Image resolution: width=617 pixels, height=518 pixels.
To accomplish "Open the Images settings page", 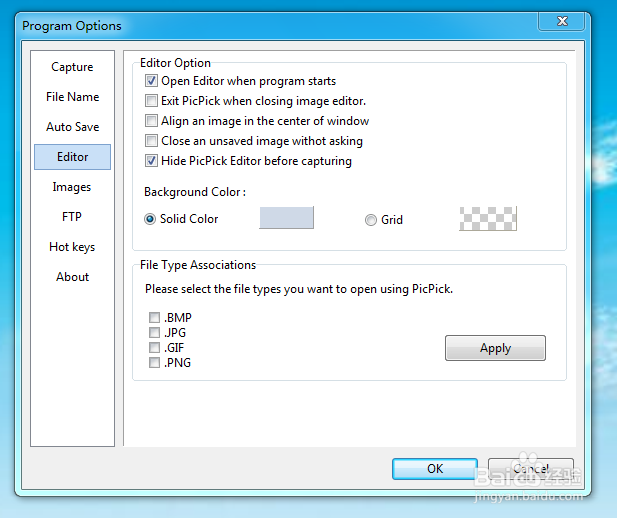I will point(72,187).
